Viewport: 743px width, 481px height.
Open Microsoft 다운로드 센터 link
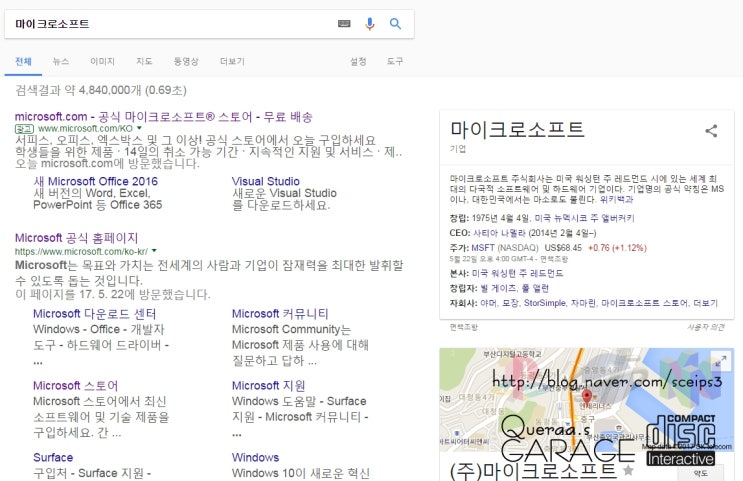click(94, 313)
